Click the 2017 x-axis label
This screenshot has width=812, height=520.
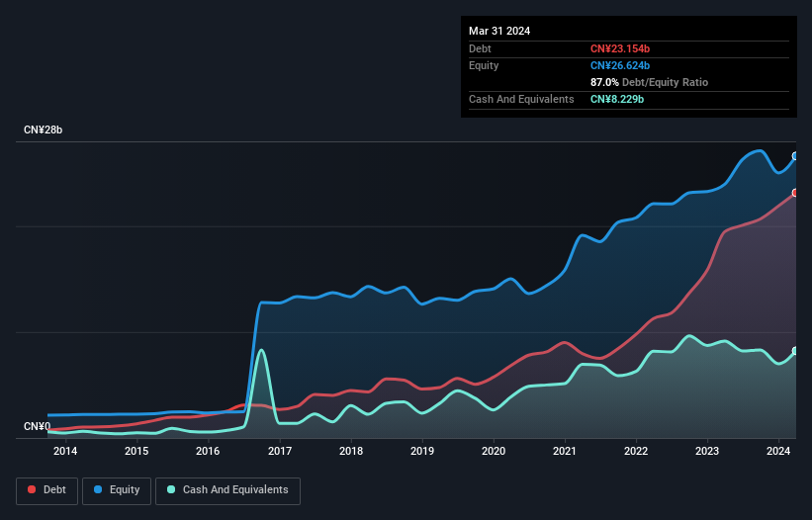point(280,451)
